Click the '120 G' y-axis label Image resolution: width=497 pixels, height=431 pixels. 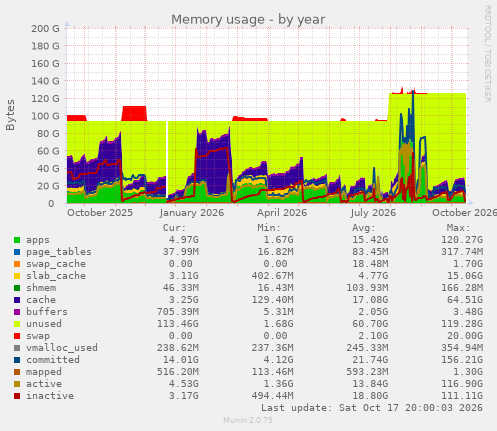click(45, 99)
